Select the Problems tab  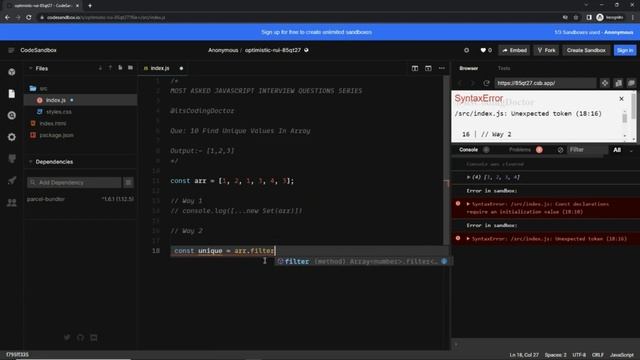tap(520, 150)
